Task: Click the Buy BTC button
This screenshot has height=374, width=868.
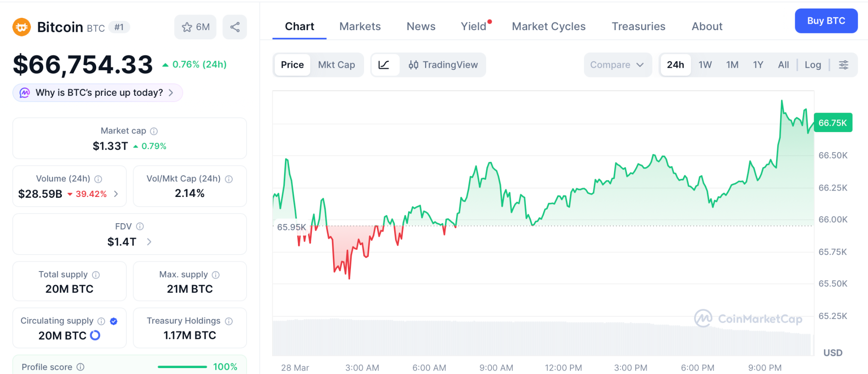Action: pos(826,21)
